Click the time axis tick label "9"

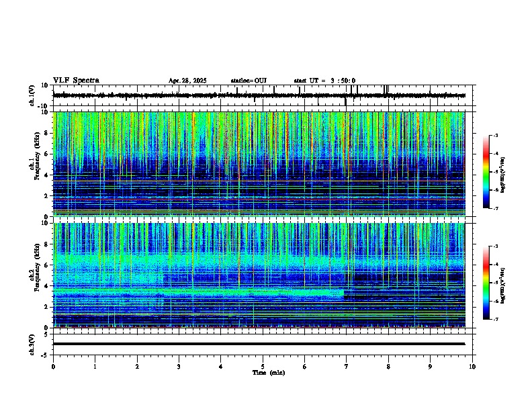430,367
